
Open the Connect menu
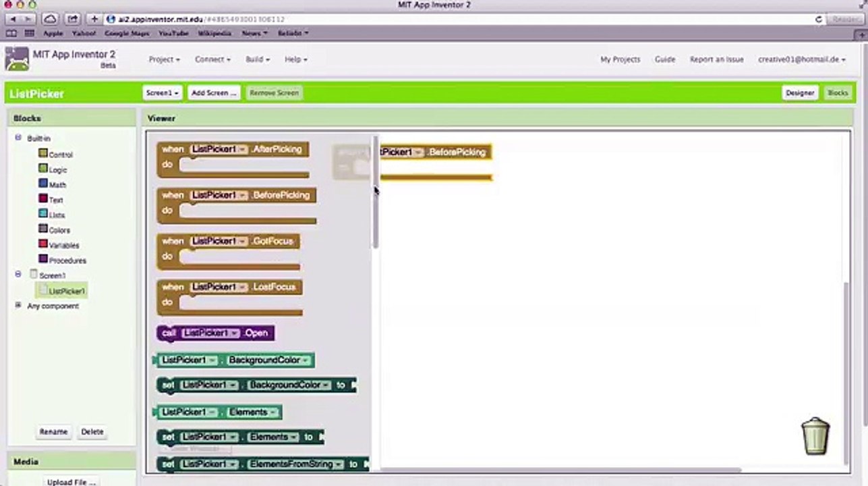(x=212, y=59)
